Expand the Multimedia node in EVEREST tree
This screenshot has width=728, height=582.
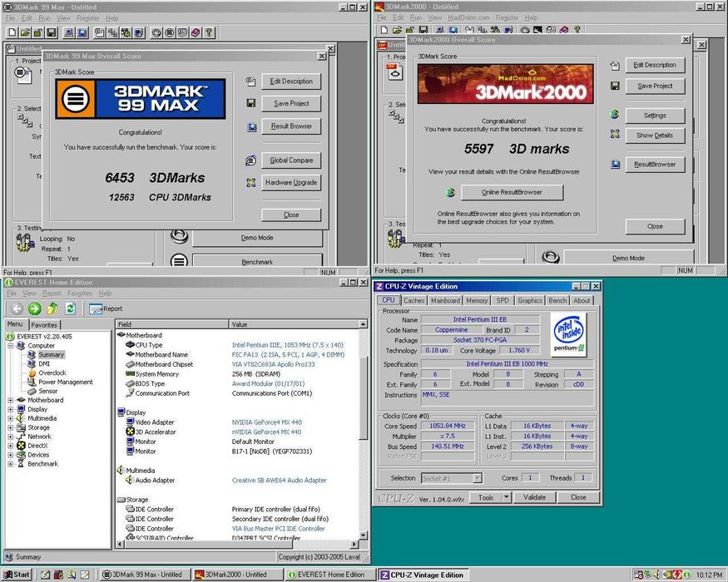pos(10,418)
